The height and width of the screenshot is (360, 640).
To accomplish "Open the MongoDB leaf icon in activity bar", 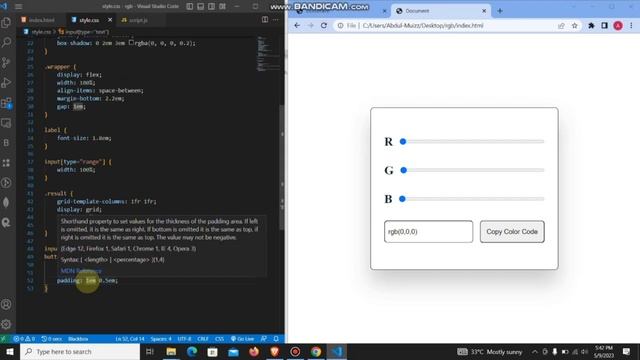I will (6, 202).
